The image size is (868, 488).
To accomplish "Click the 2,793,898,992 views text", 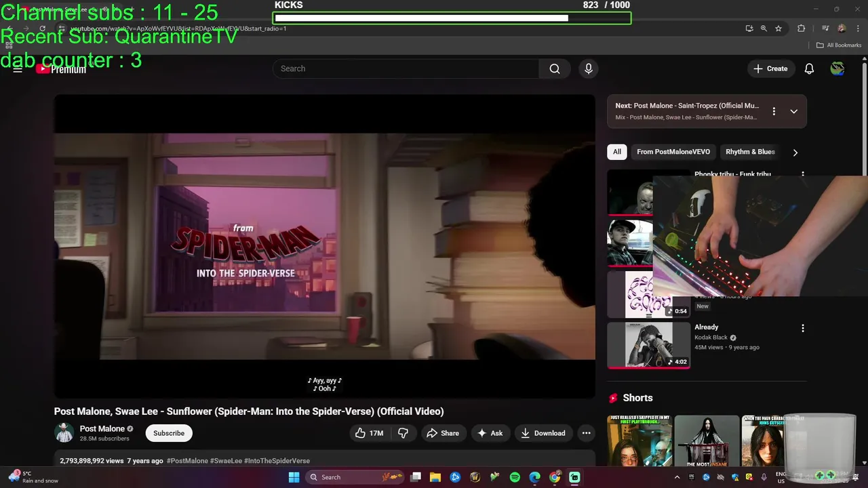I will tap(92, 461).
